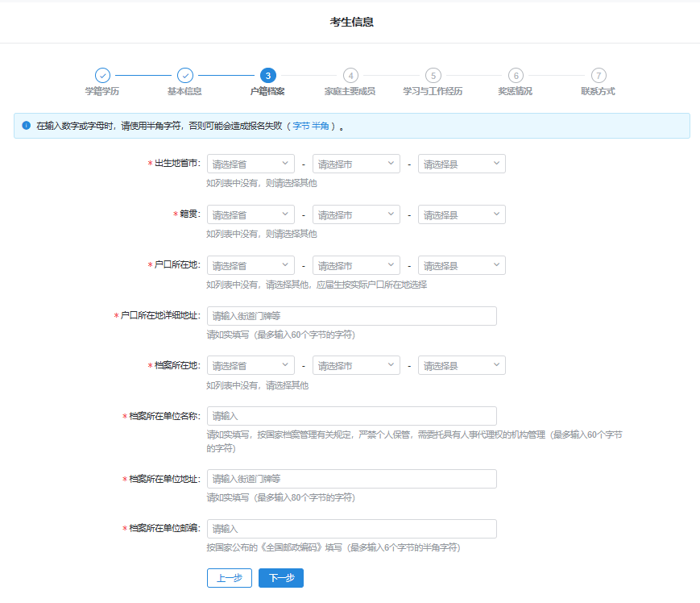This screenshot has height=603, width=700.
Task: Proceed with the 下一步 button
Action: coord(281,578)
